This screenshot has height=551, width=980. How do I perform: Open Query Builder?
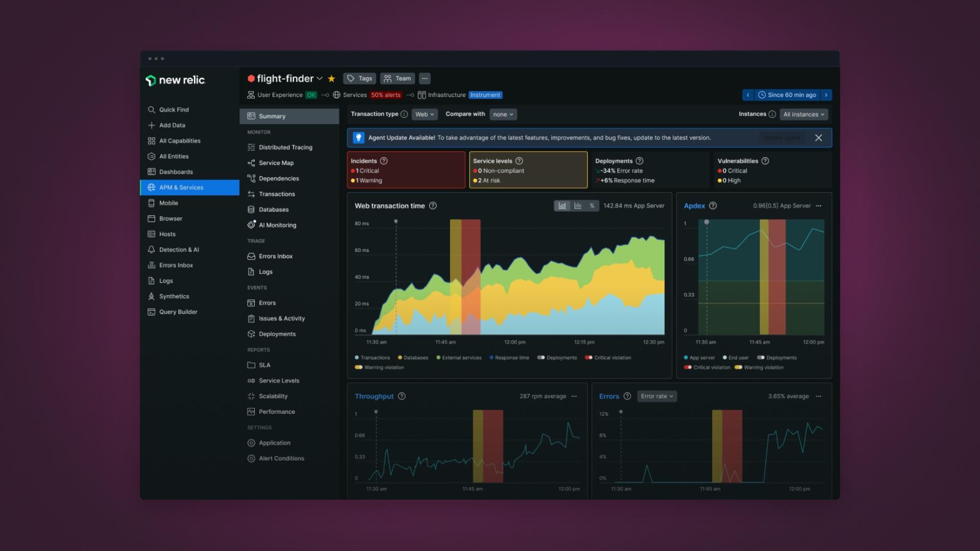pos(178,312)
